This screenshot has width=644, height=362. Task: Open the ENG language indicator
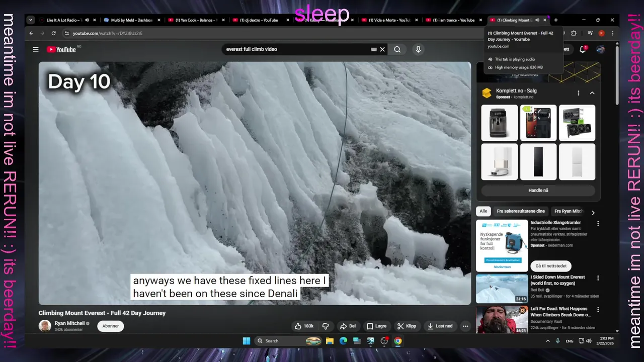570,341
